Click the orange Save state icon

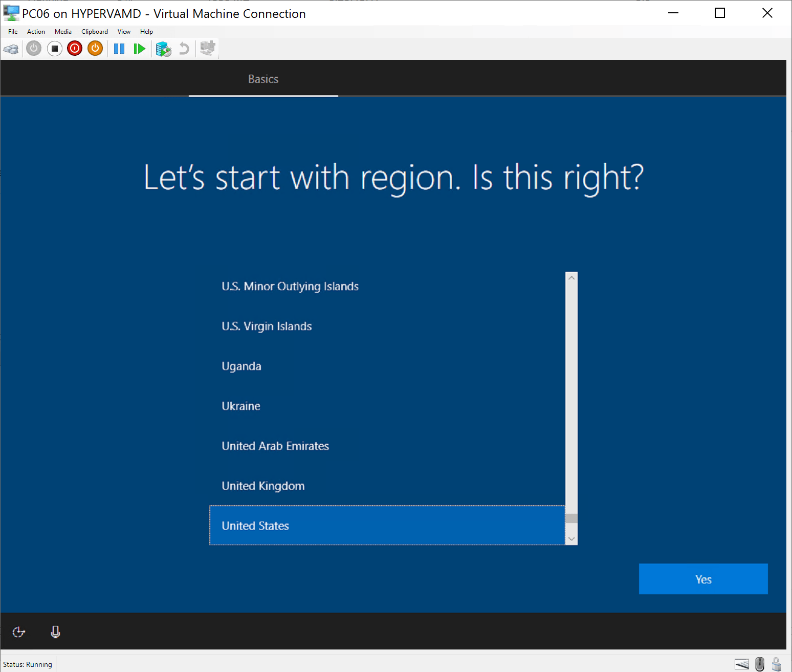coord(95,49)
